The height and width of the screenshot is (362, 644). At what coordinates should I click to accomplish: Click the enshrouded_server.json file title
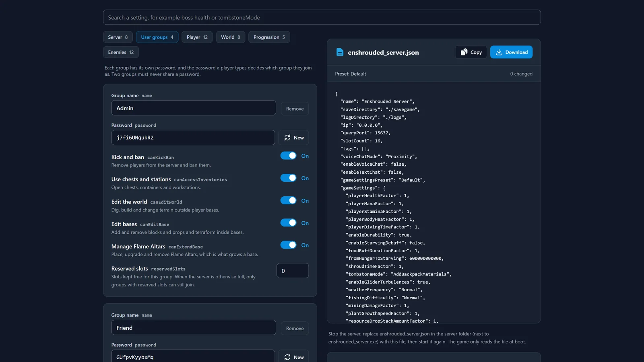click(383, 52)
